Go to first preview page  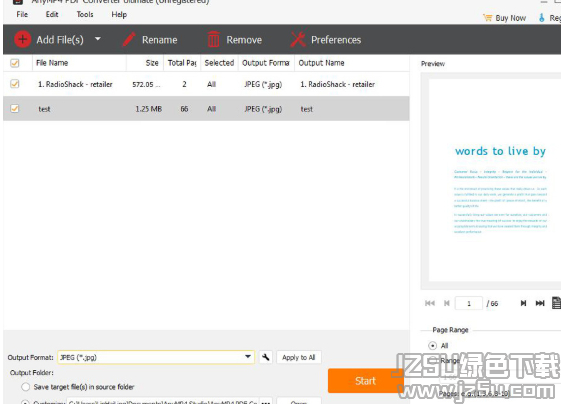tap(430, 303)
